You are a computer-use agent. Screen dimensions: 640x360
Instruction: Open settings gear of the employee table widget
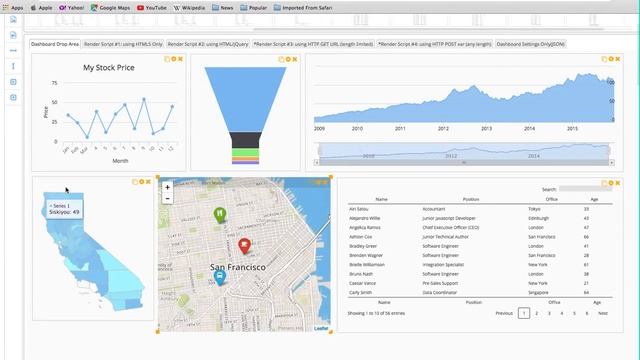tap(611, 183)
